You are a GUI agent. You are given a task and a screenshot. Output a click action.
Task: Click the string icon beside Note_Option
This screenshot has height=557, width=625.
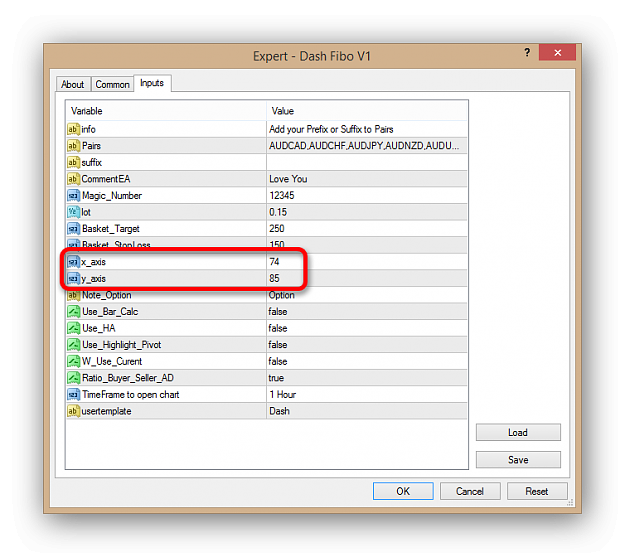pos(73,295)
